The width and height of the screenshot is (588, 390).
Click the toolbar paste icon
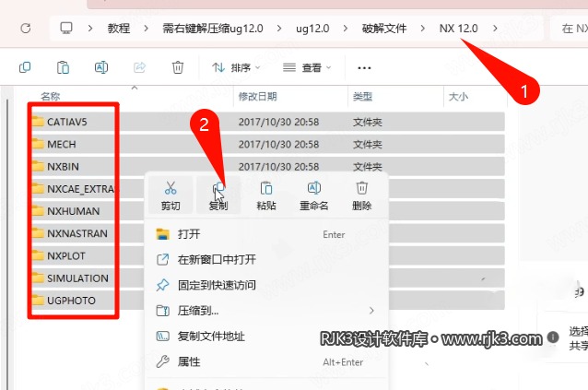pos(63,67)
